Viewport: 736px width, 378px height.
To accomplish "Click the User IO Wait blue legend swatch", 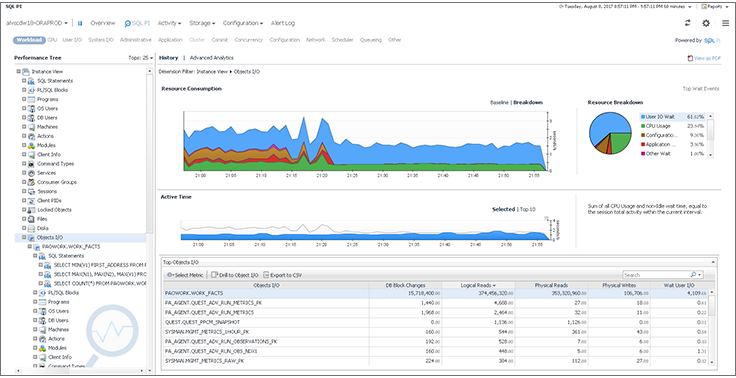I will (x=642, y=116).
